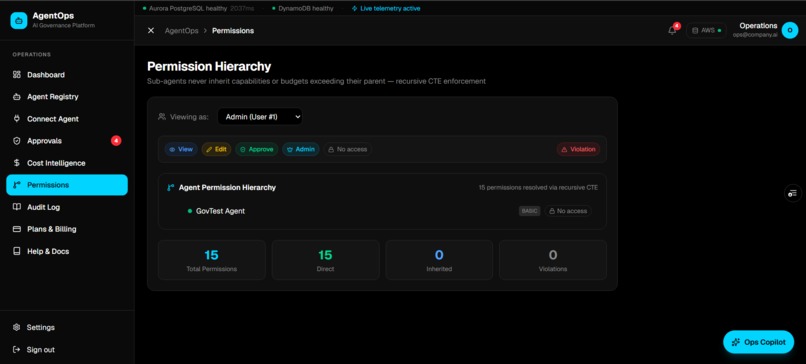Click '15 permissions resolved via recursive CTE'
This screenshot has width=806, height=364.
coord(538,188)
